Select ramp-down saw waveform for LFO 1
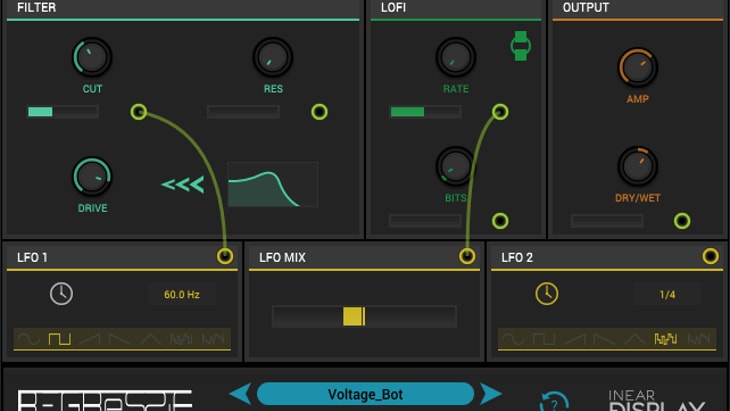This screenshot has width=730, height=411. point(119,339)
